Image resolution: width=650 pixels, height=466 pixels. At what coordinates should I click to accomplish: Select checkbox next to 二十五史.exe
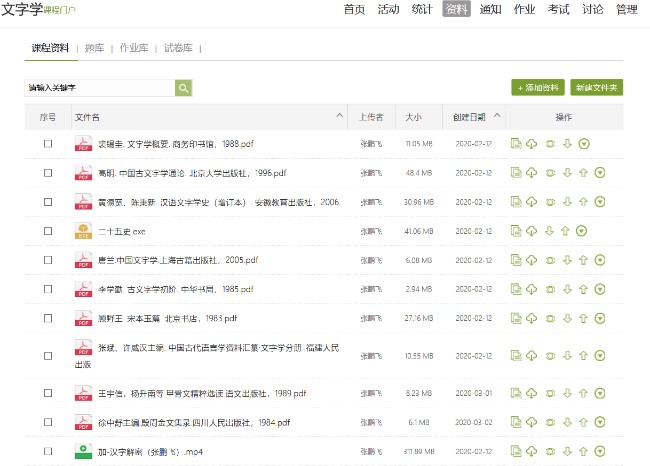click(47, 231)
